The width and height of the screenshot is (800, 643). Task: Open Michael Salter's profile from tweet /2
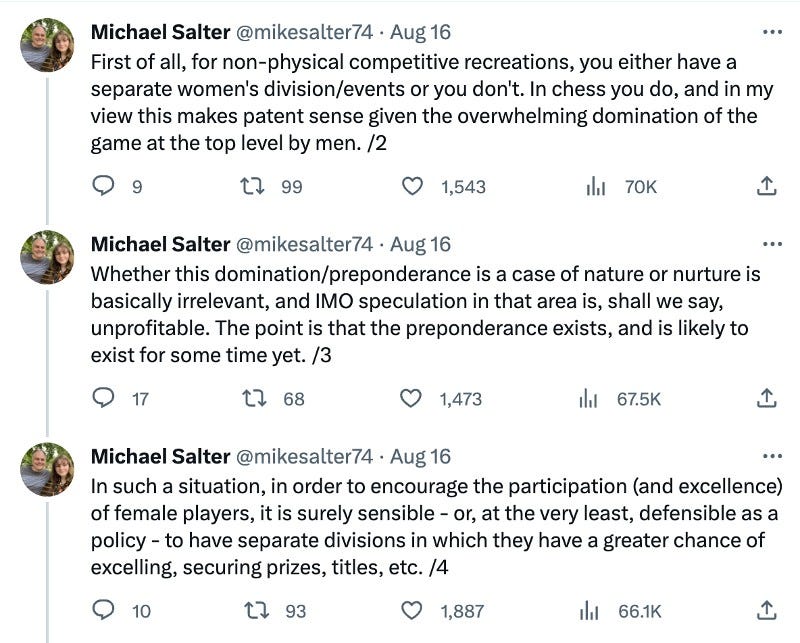coord(159,30)
